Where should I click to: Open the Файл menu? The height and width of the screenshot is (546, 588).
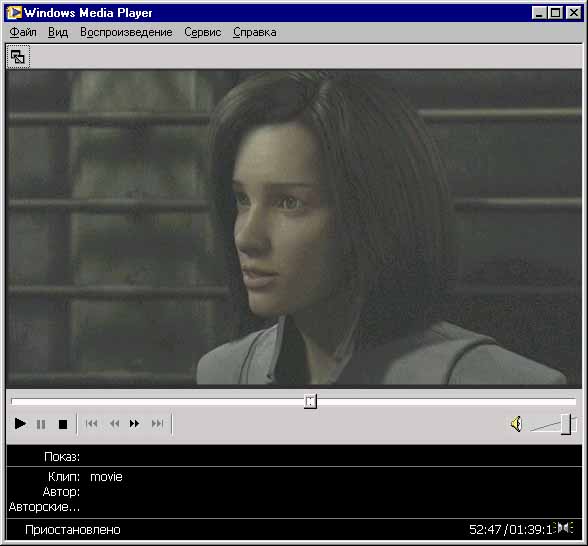coord(23,32)
